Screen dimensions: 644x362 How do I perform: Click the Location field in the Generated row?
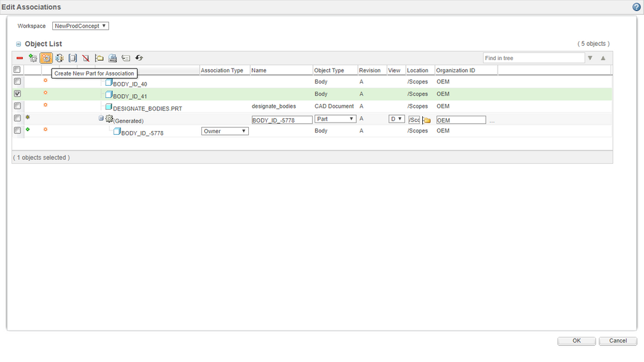(x=414, y=120)
